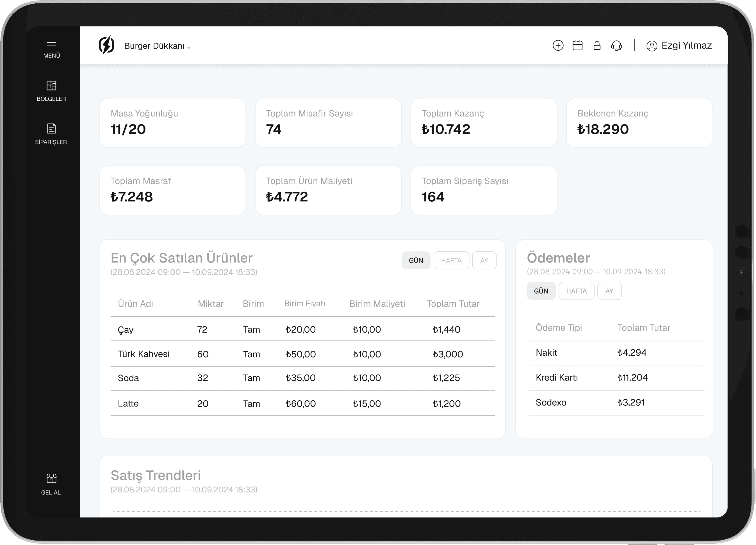Expand the Burger Dükkanı store dropdown
The width and height of the screenshot is (756, 545).
pos(157,46)
